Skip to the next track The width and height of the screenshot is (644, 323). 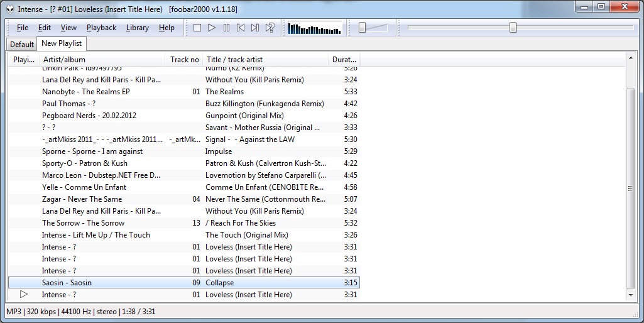(x=255, y=28)
